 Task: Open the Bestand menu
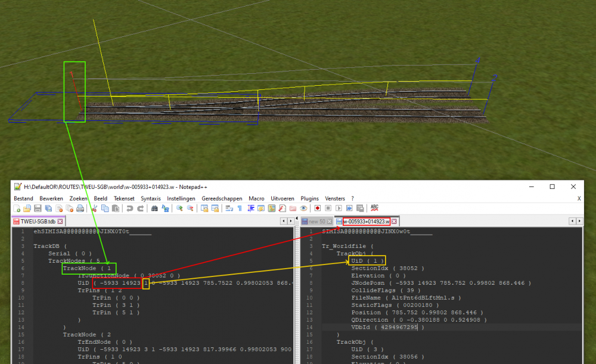23,198
